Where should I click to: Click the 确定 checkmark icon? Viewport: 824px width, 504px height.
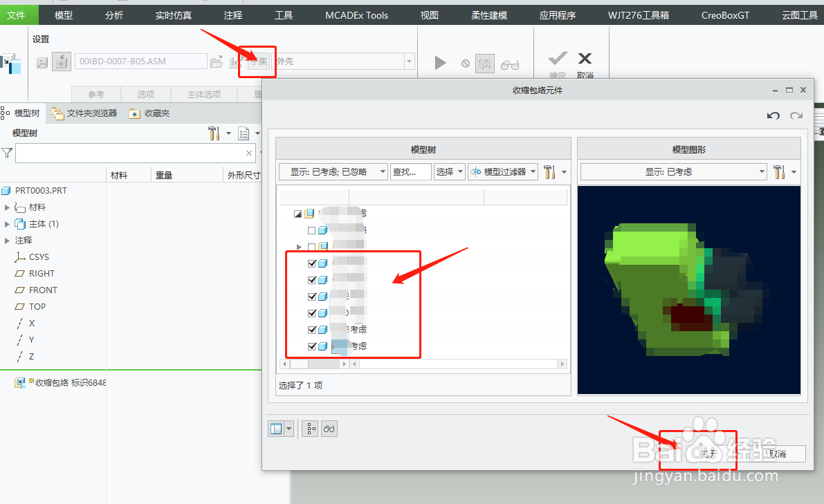click(558, 58)
